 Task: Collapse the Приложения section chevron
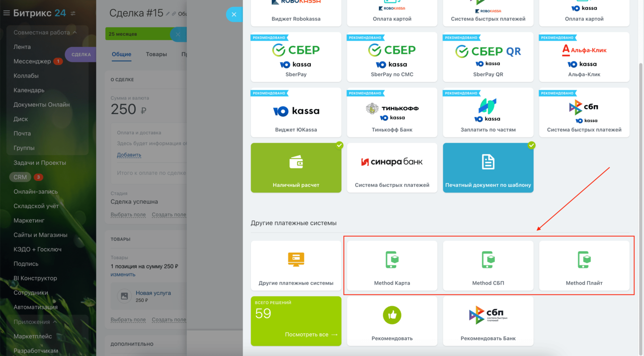[x=55, y=322]
